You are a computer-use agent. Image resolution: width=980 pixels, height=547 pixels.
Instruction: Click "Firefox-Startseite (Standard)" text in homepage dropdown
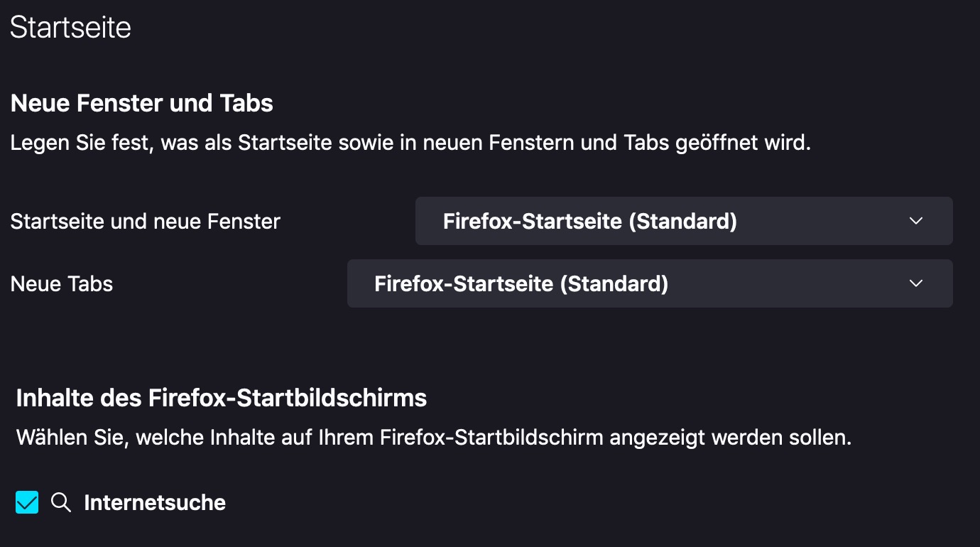click(589, 222)
